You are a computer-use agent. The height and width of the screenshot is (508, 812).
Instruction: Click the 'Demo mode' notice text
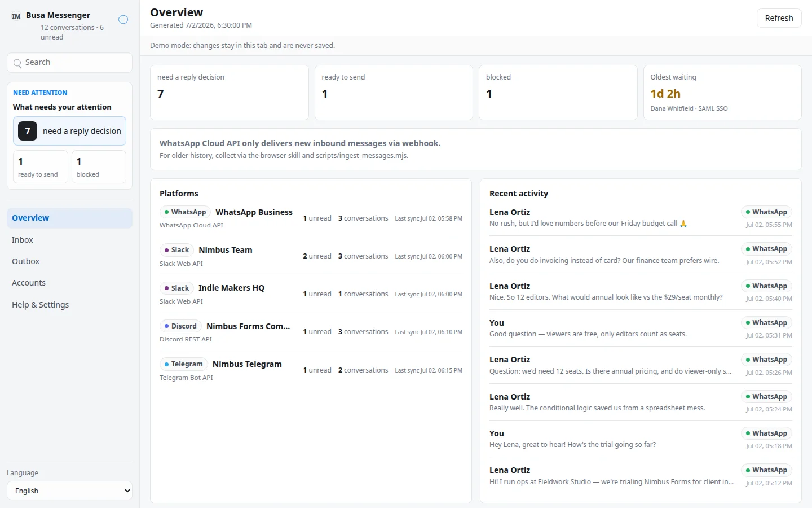(242, 46)
